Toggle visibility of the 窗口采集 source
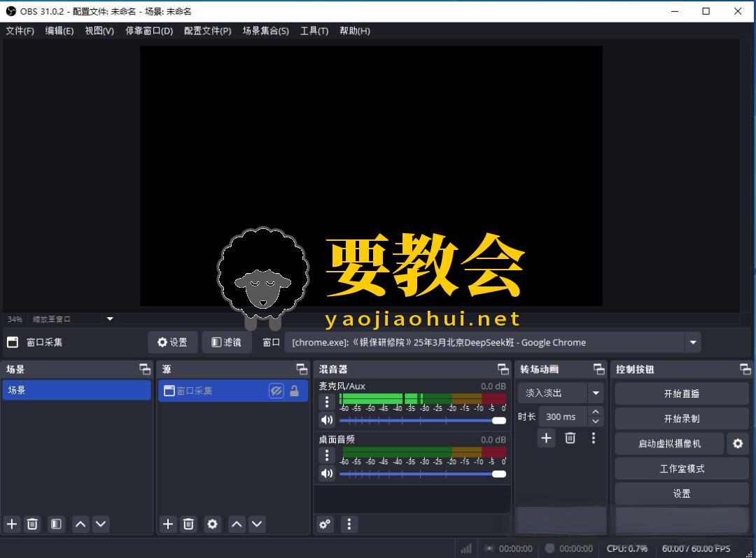Viewport: 756px width, 558px height. pyautogui.click(x=276, y=391)
